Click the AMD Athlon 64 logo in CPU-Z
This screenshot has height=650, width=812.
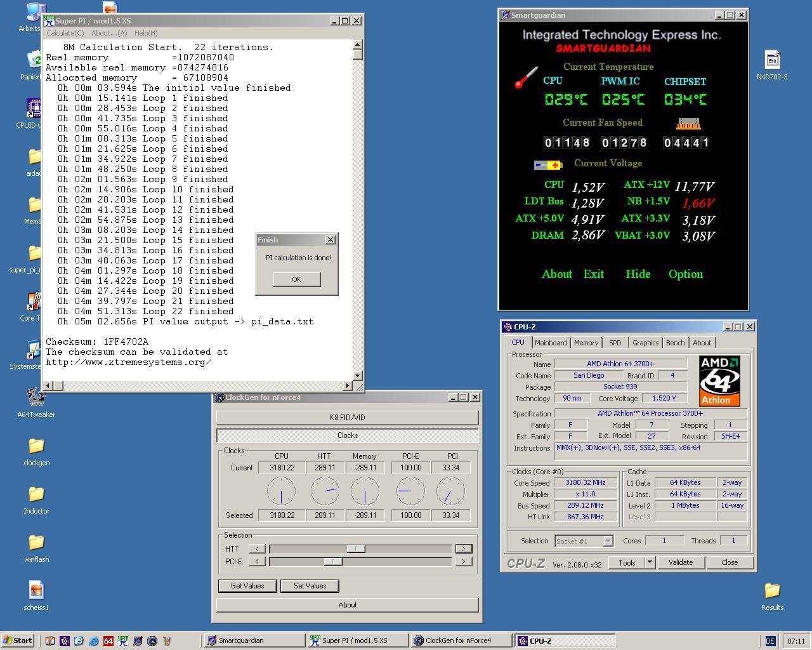[x=719, y=381]
